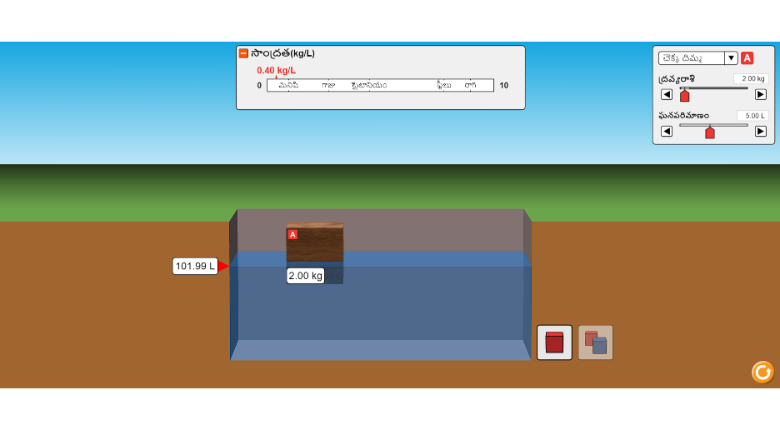The height and width of the screenshot is (430, 780).
Task: Click the density scale bar
Action: pos(380,86)
